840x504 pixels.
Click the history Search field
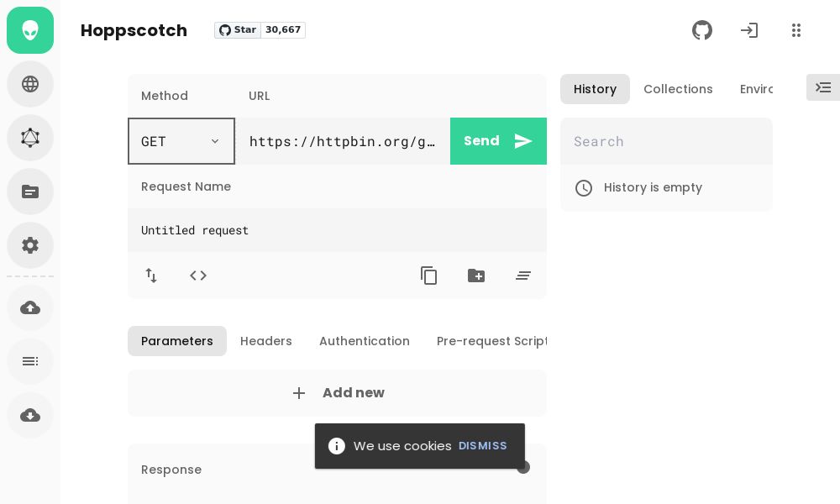pos(666,141)
